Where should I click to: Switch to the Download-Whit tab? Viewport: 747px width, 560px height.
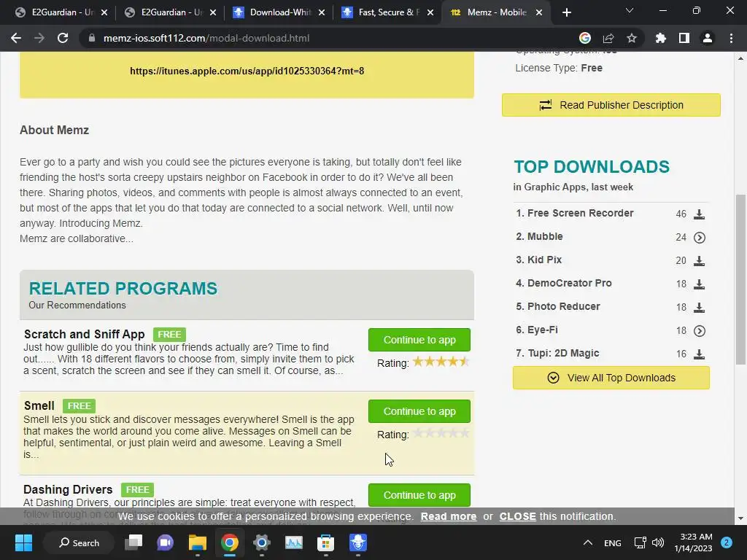[279, 12]
